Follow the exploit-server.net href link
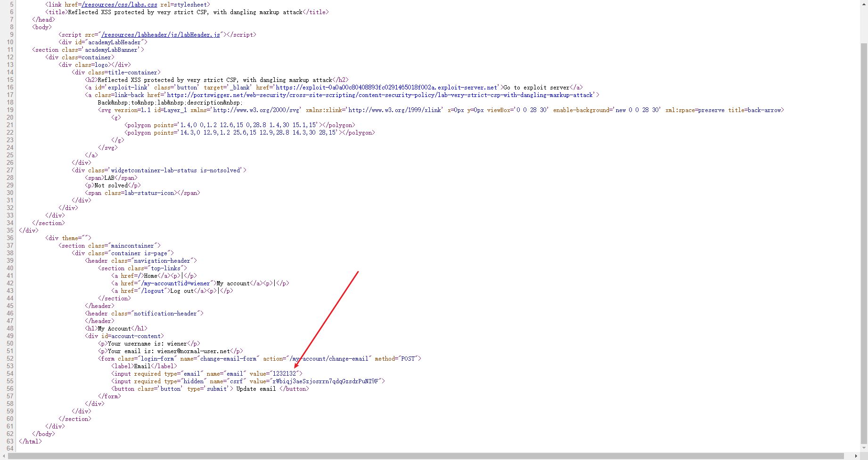Image resolution: width=868 pixels, height=460 pixels. (387, 88)
